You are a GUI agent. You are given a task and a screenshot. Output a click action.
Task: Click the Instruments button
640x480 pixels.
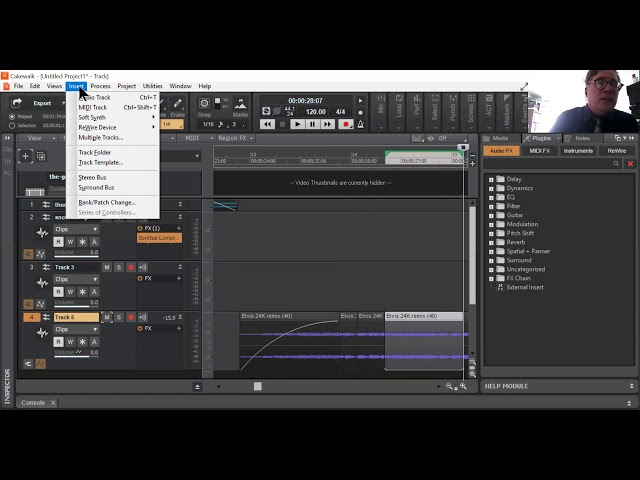[x=578, y=151]
